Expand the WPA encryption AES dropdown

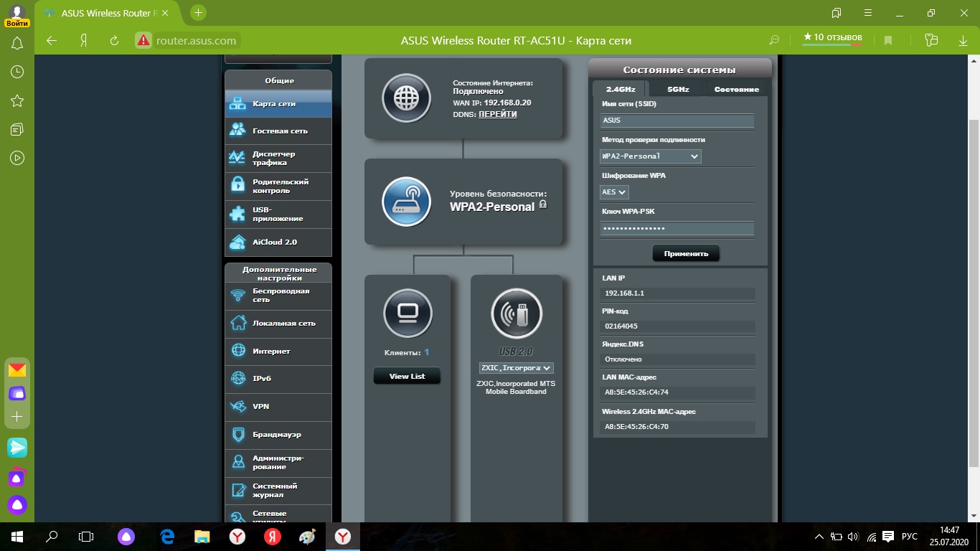pyautogui.click(x=614, y=192)
